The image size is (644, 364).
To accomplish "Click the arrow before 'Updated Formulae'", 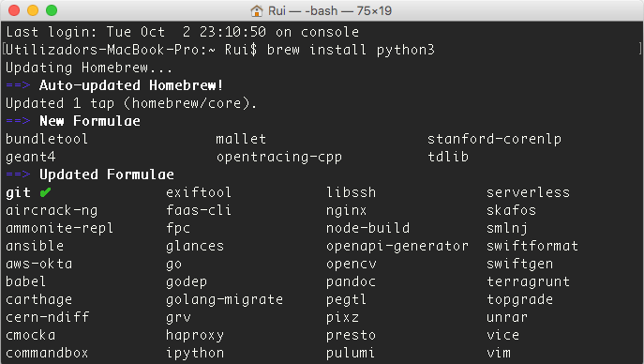I will pyautogui.click(x=18, y=174).
